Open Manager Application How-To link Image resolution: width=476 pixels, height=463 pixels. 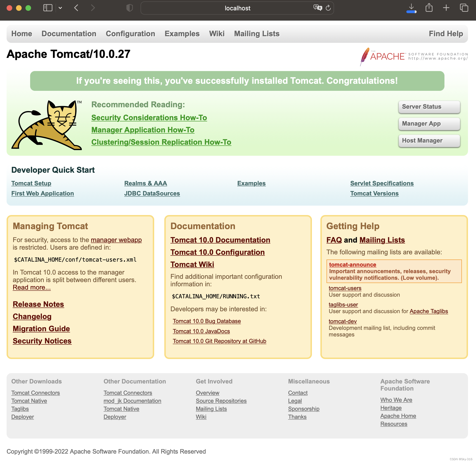coord(143,130)
